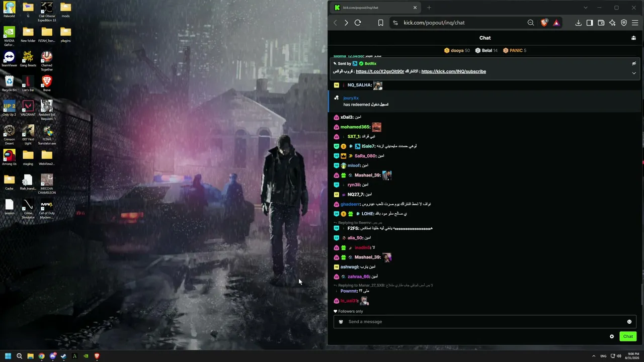Open the emoji picker in chat
Viewport: 644px width, 362px height.
(x=629, y=322)
